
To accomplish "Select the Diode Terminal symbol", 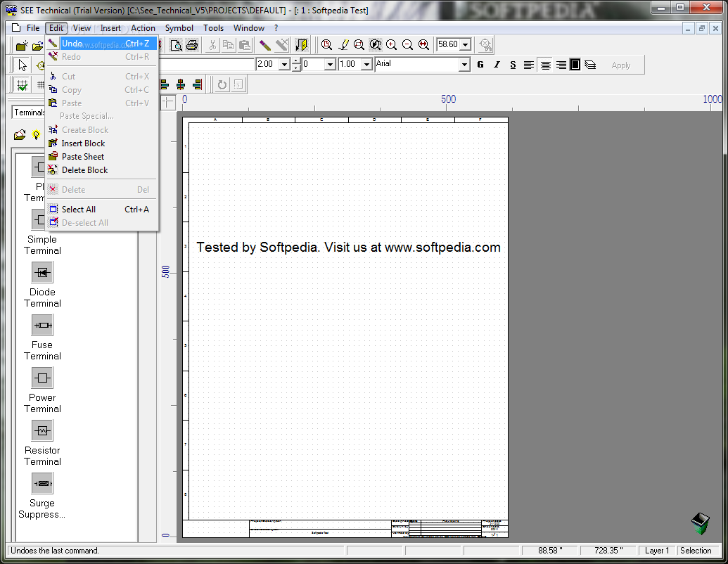I will coord(42,285).
